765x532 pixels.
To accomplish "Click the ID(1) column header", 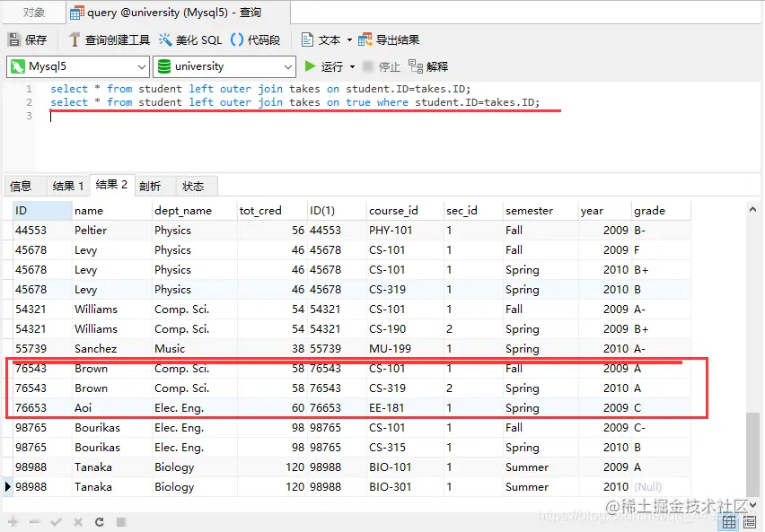I will (x=337, y=211).
